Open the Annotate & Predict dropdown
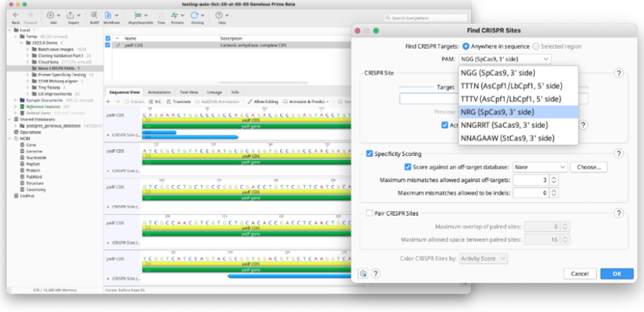The height and width of the screenshot is (312, 644). coord(306,101)
